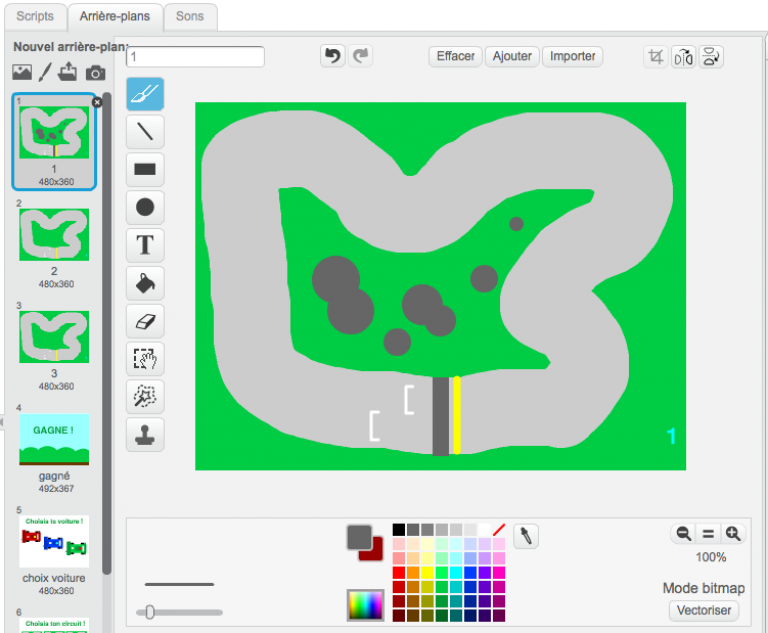Select the Fill bucket tool
Image resolution: width=768 pixels, height=633 pixels.
tap(145, 283)
